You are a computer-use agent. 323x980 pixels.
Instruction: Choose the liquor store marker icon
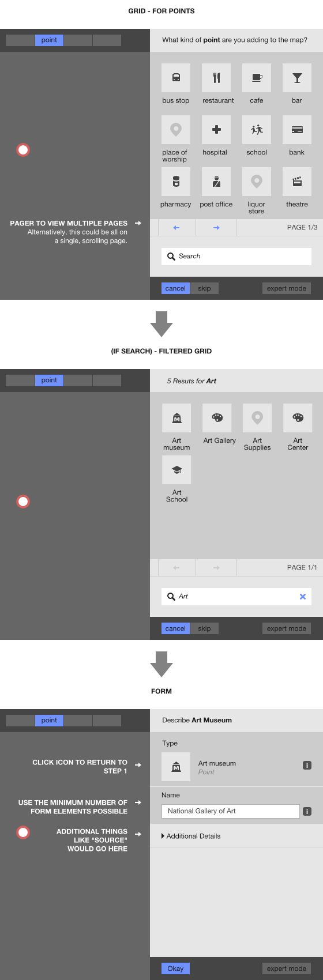click(x=257, y=182)
